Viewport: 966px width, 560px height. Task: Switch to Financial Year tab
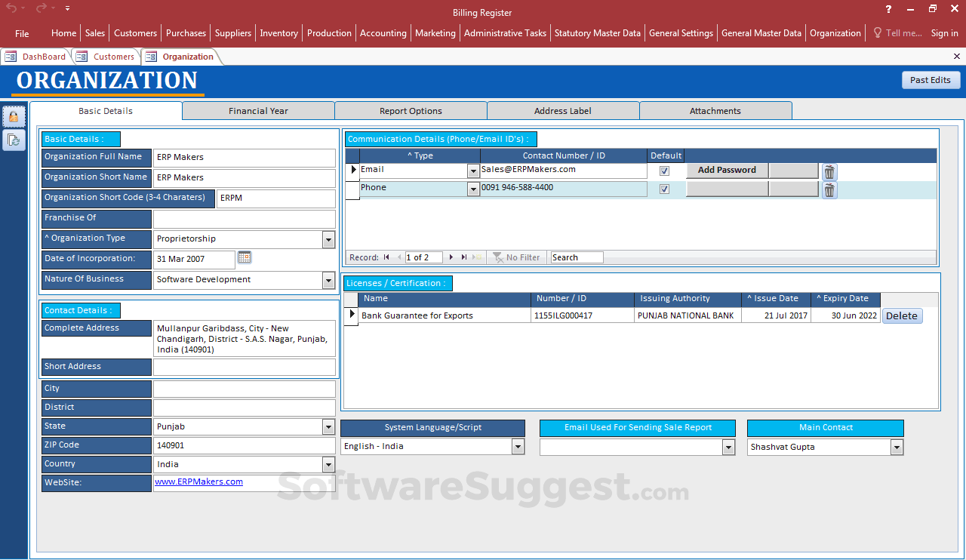pos(258,111)
